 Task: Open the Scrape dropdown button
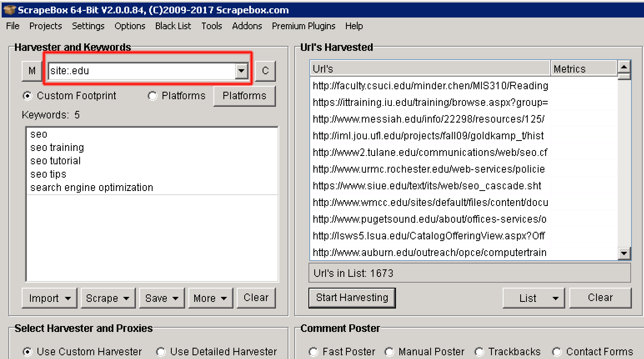[108, 298]
